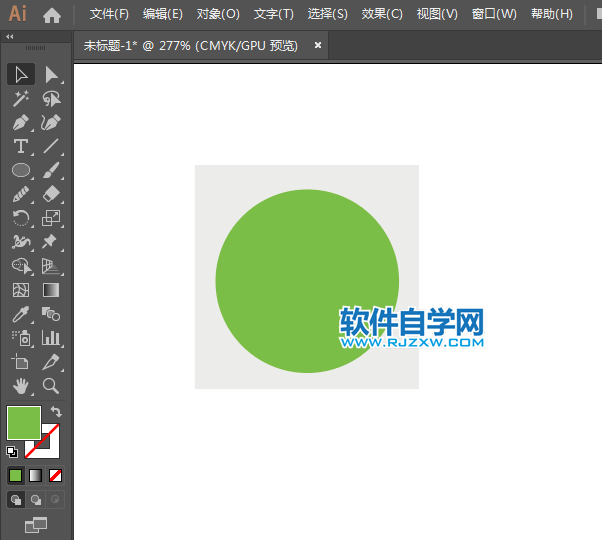
Task: Swap fill and stroke colors
Action: click(x=56, y=412)
